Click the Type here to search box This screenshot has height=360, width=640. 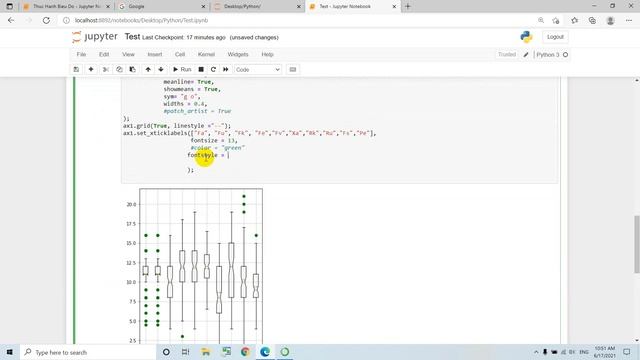pos(88,352)
